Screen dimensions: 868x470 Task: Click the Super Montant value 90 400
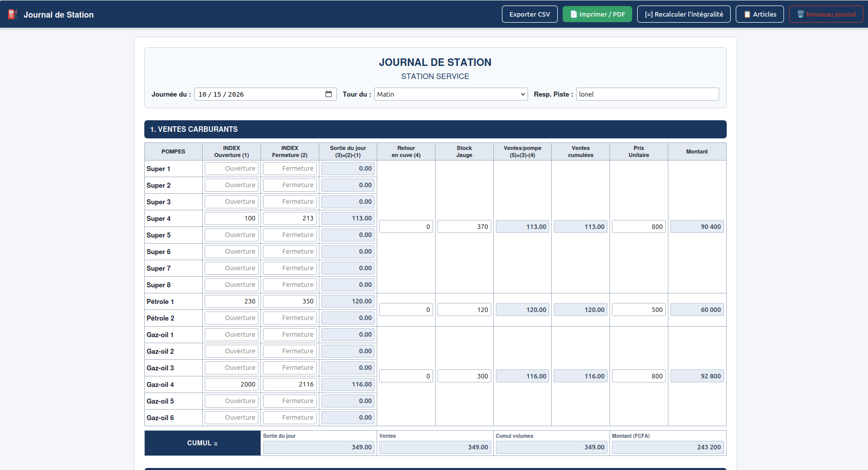(697, 227)
